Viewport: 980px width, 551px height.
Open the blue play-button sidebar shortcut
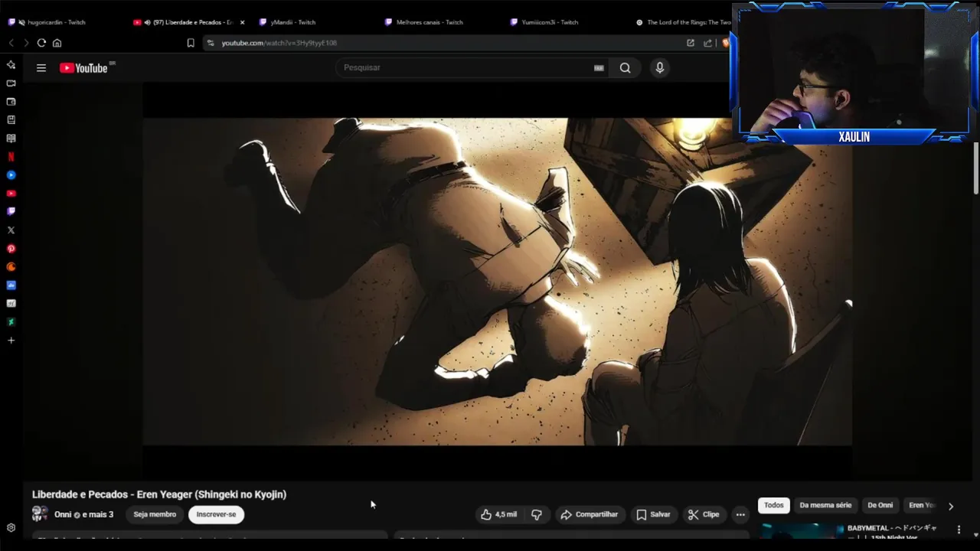coord(11,175)
